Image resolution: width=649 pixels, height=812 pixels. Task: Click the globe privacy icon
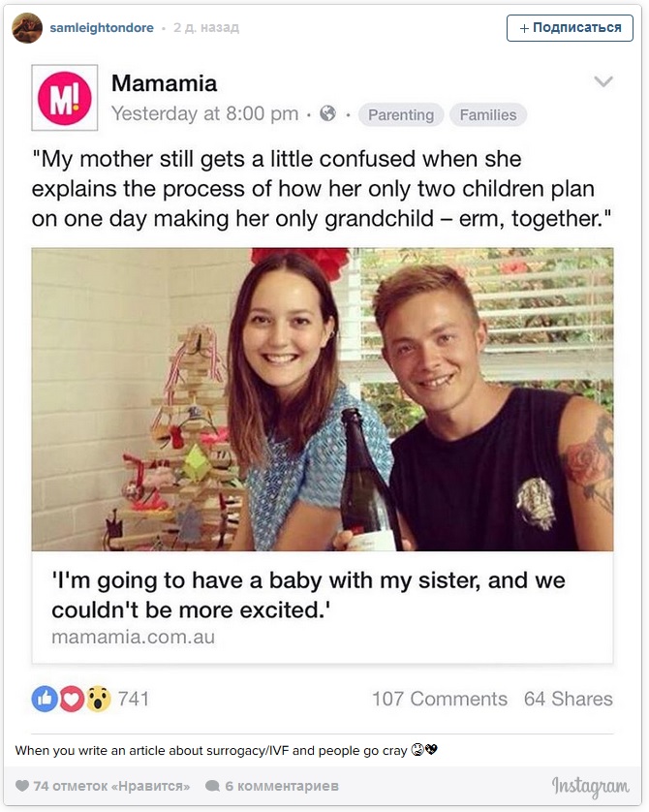[x=327, y=114]
